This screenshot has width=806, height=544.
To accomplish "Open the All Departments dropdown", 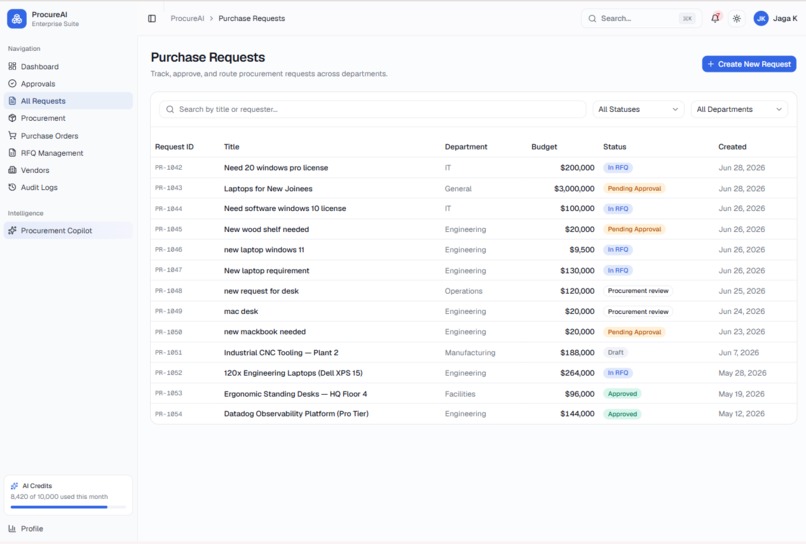I will pyautogui.click(x=739, y=109).
